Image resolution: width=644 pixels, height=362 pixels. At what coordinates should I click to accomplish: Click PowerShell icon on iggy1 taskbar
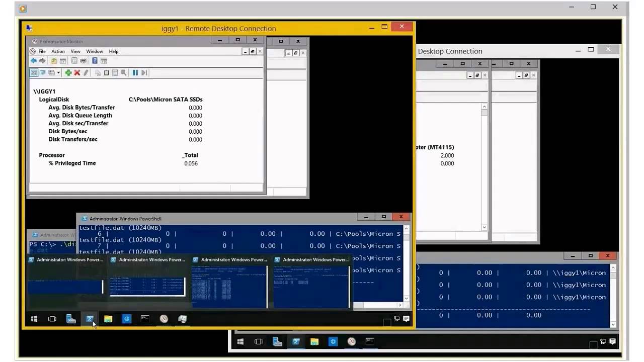90,319
